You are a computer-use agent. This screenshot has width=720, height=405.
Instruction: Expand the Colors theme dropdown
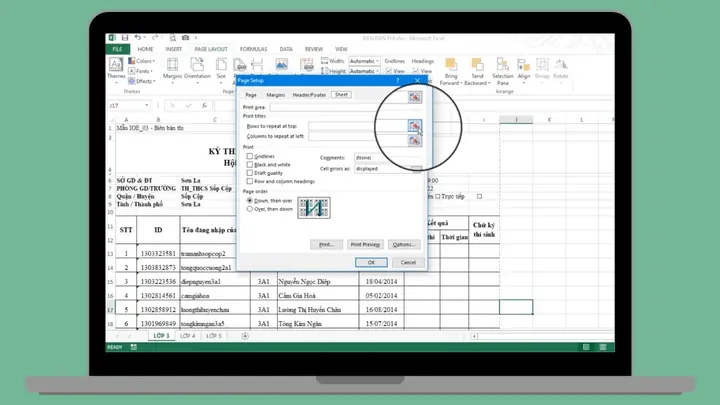(x=141, y=61)
